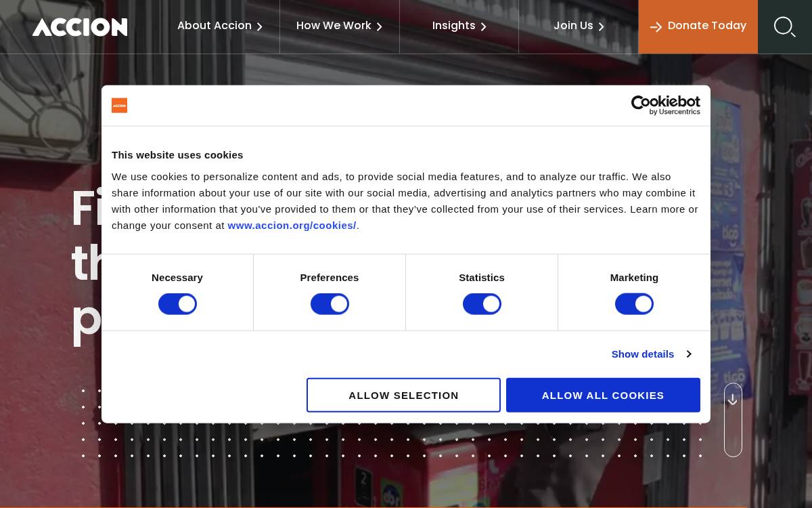This screenshot has height=508, width=812.
Task: Click the "This website uses cookies" heading
Action: click(177, 155)
